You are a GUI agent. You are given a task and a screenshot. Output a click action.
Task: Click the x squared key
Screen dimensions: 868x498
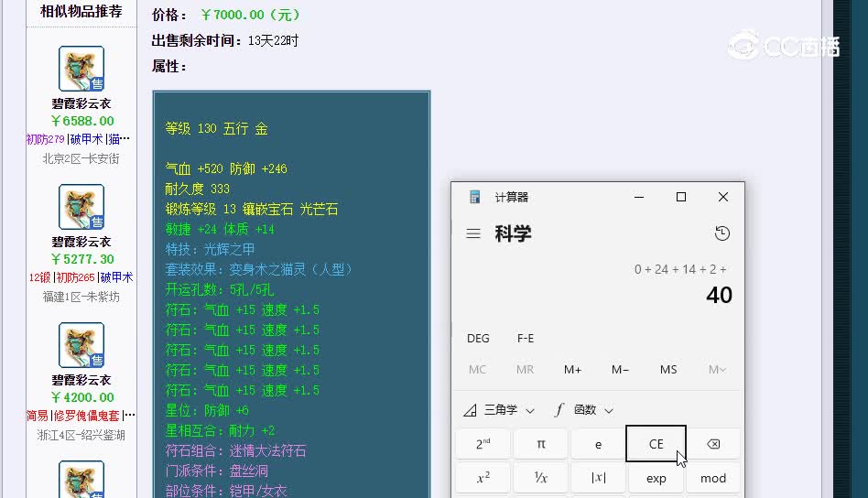(x=483, y=478)
